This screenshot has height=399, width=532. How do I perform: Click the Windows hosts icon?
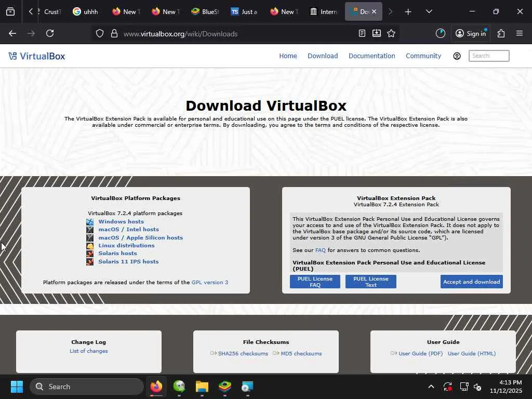coord(90,222)
